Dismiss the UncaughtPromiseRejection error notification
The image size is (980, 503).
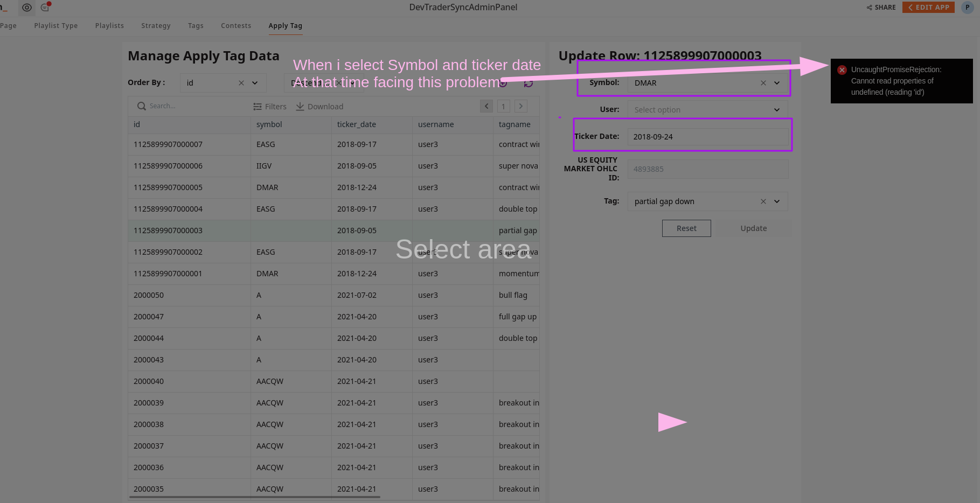click(842, 69)
